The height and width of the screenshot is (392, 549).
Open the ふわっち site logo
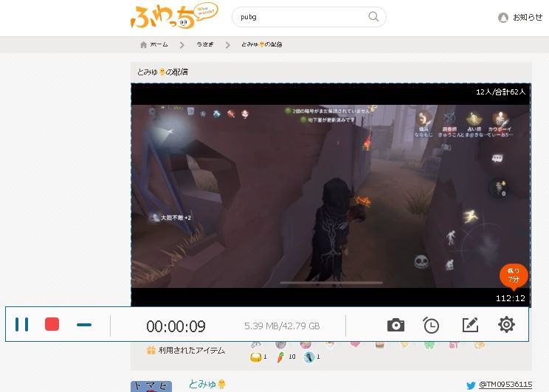pos(174,16)
